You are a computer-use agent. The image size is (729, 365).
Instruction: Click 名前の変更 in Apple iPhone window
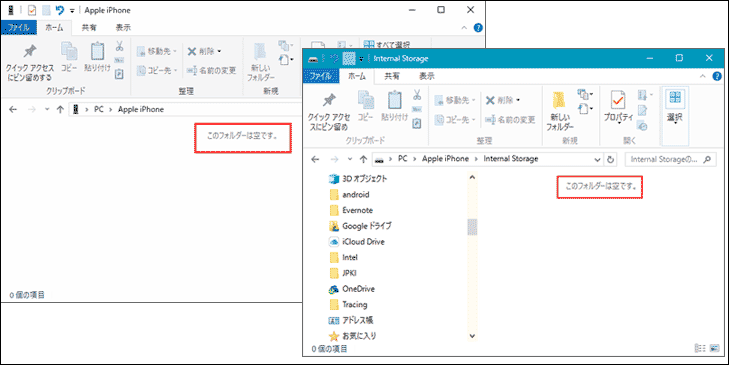pyautogui.click(x=212, y=71)
